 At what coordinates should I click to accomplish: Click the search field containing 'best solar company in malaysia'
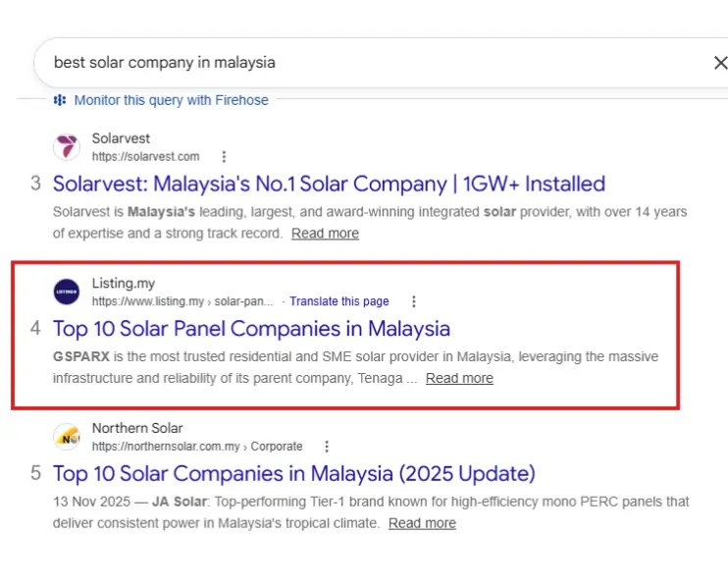pos(381,63)
